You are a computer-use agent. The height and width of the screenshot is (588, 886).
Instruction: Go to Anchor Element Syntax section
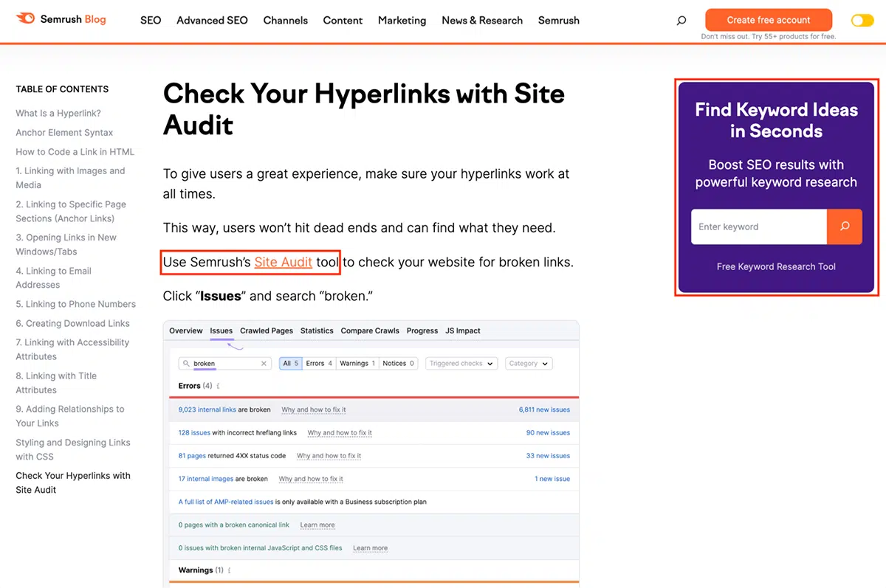point(64,133)
